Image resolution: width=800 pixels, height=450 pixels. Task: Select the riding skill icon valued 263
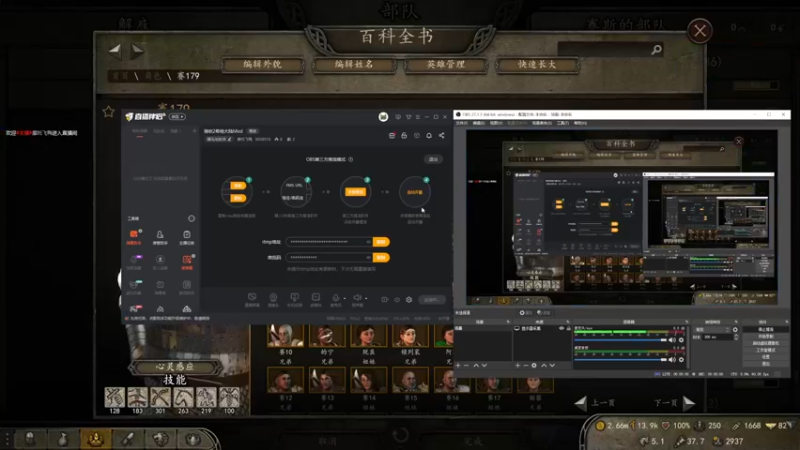click(x=183, y=397)
